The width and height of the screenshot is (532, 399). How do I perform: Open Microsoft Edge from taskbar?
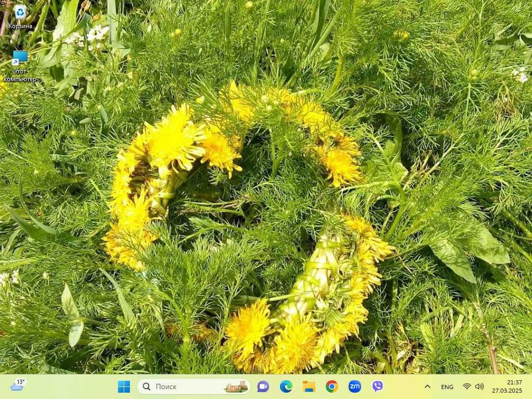[286, 386]
